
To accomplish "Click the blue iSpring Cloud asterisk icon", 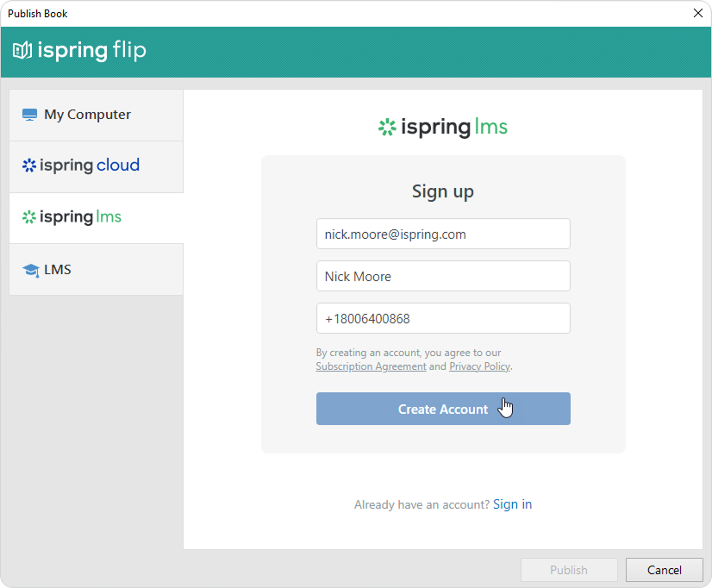I will coord(29,166).
